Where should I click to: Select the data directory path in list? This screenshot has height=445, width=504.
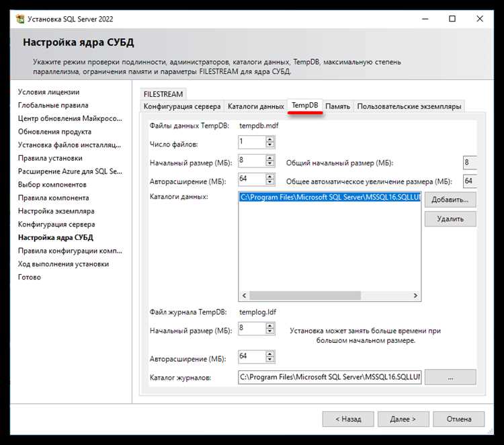tap(330, 197)
